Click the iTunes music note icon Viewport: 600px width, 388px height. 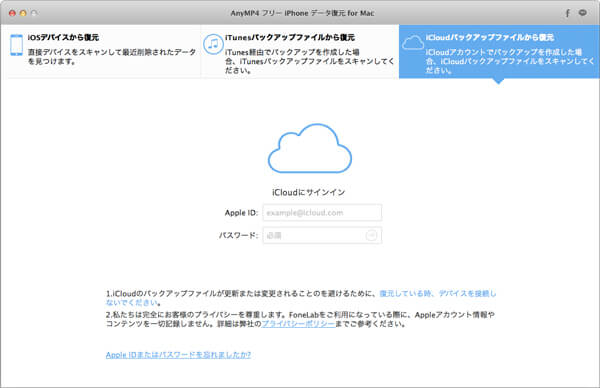point(213,44)
